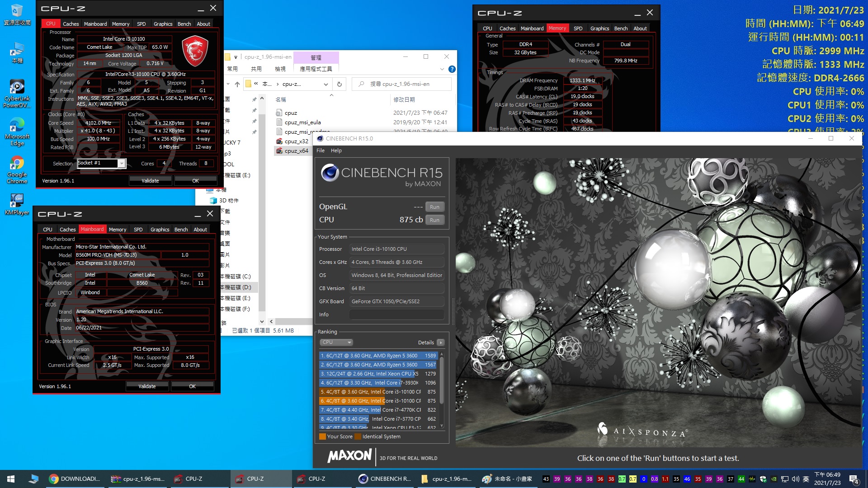
Task: Open the SPD tab in the Memory CPU-Z window
Action: pos(578,28)
